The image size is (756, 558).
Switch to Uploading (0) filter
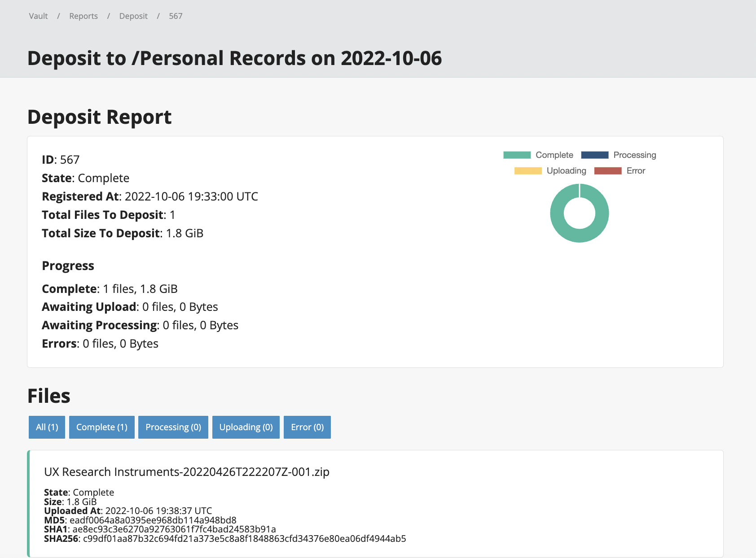pos(246,427)
